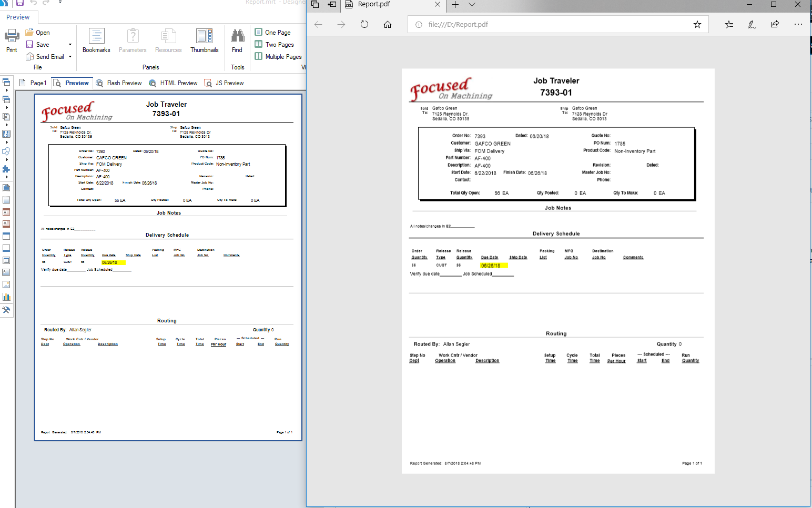
Task: Print the report from Preview ribbon
Action: [x=12, y=41]
